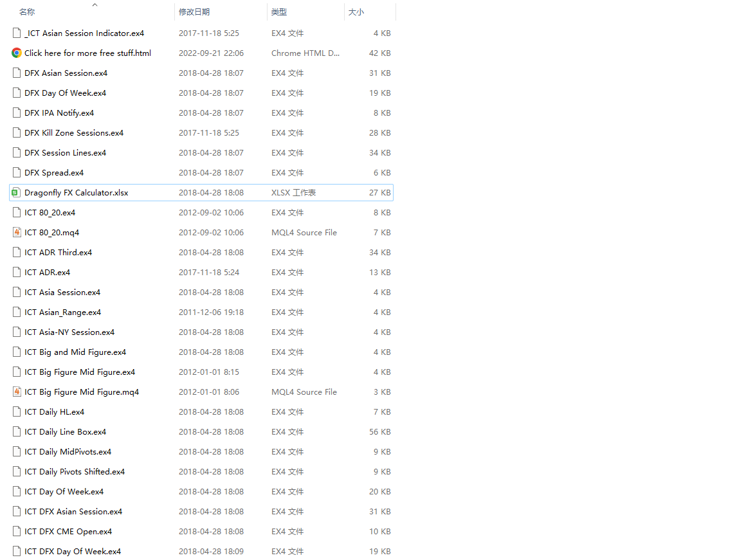Click the ICT Asia Session.ex4 file icon
This screenshot has width=746, height=560.
17,293
